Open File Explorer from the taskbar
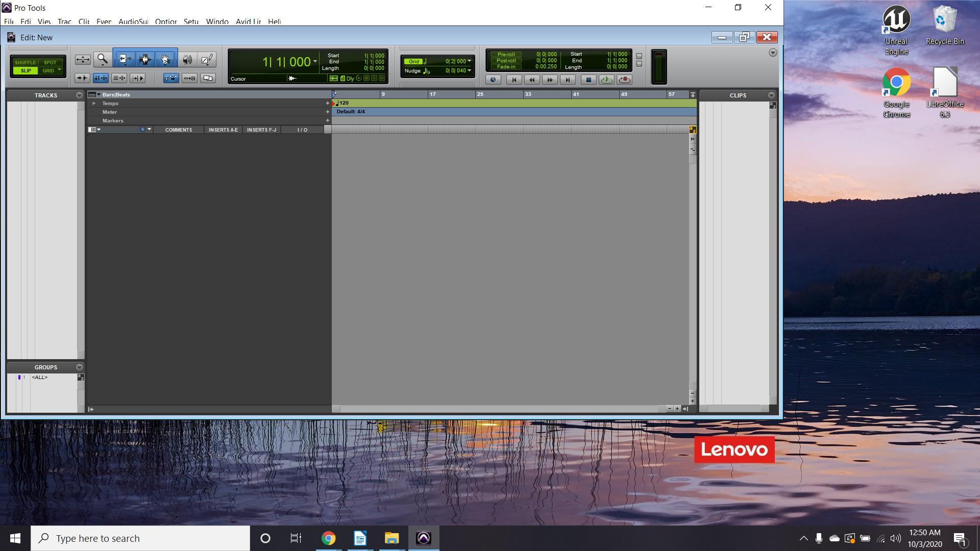The image size is (980, 551). (391, 538)
